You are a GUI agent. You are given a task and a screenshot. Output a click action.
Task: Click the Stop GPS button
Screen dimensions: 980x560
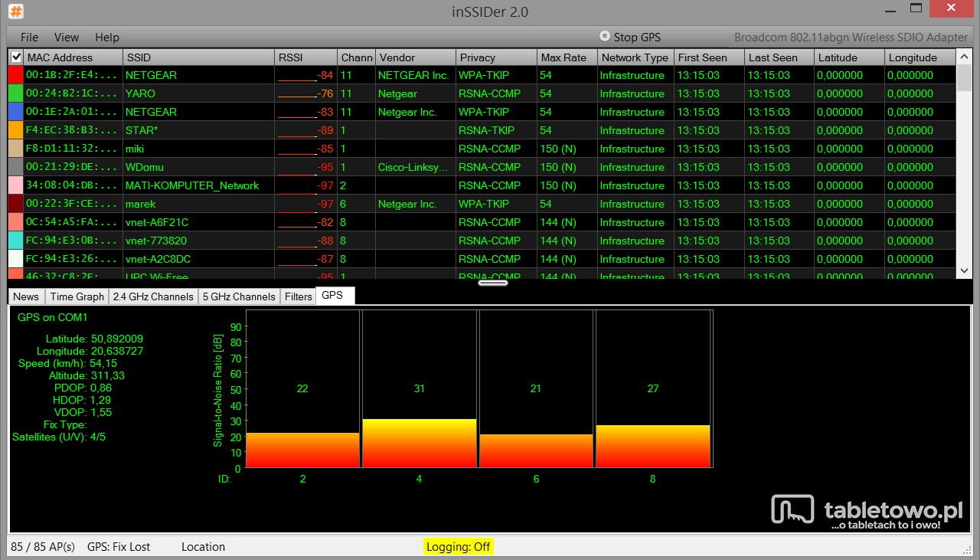pos(630,37)
